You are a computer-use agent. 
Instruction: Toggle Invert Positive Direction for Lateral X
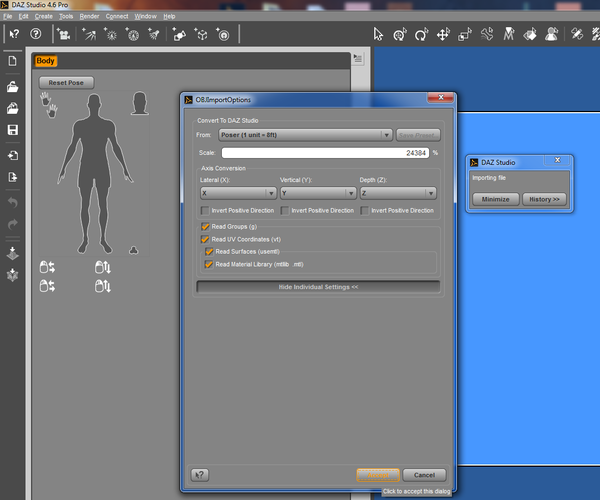[205, 211]
